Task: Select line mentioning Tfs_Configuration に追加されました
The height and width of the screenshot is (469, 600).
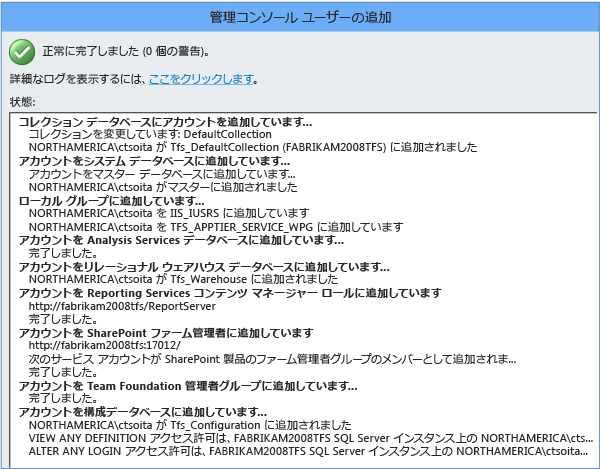Action: pyautogui.click(x=190, y=425)
